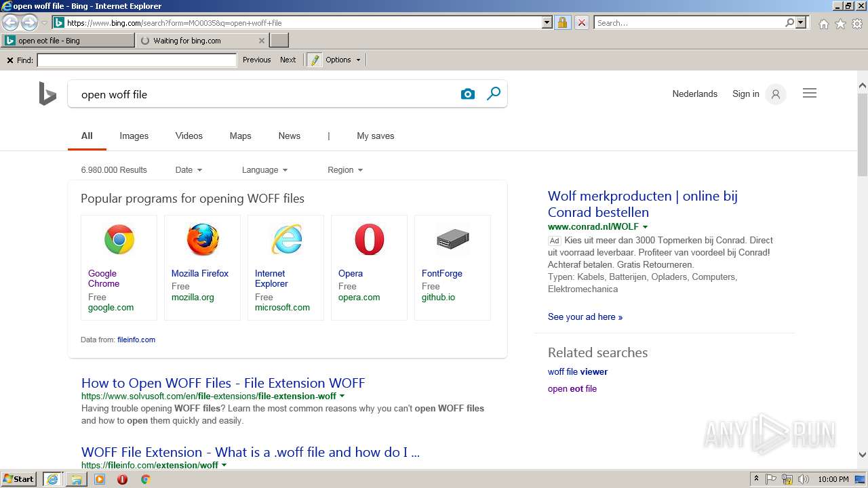
Task: Click 'See your ad here' link
Action: (x=585, y=317)
